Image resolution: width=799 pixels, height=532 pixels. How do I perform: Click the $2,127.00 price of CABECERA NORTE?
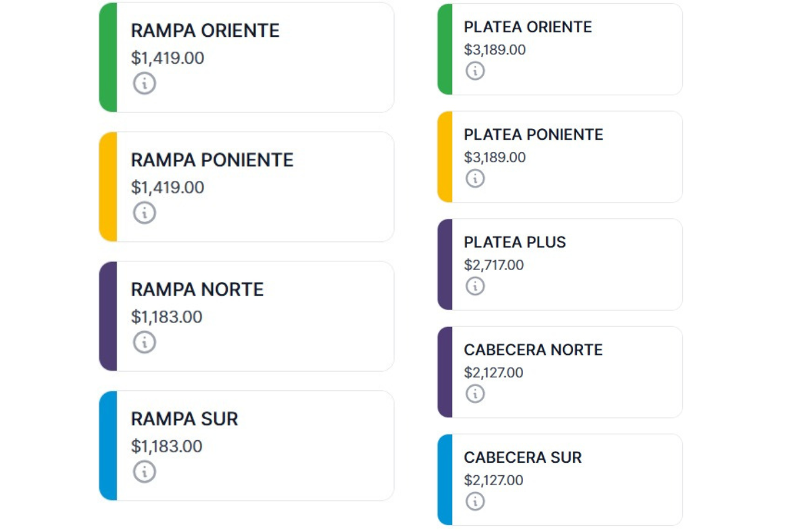pos(494,373)
